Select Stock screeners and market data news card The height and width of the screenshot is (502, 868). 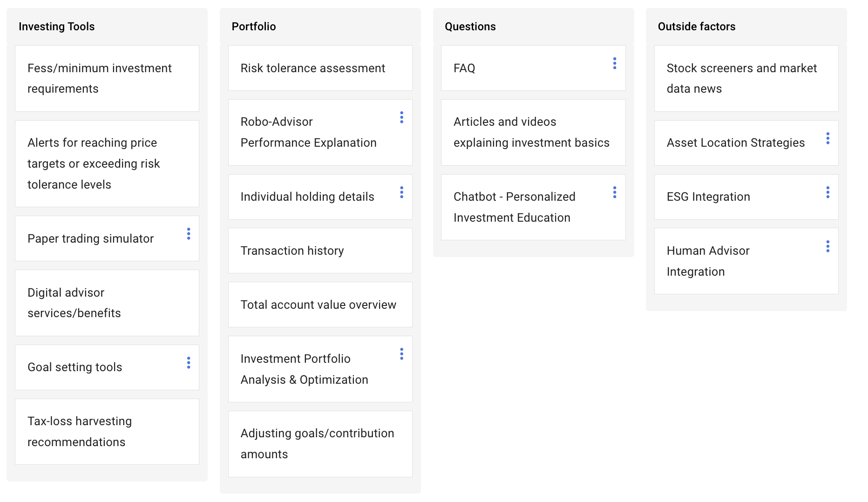[x=746, y=78]
